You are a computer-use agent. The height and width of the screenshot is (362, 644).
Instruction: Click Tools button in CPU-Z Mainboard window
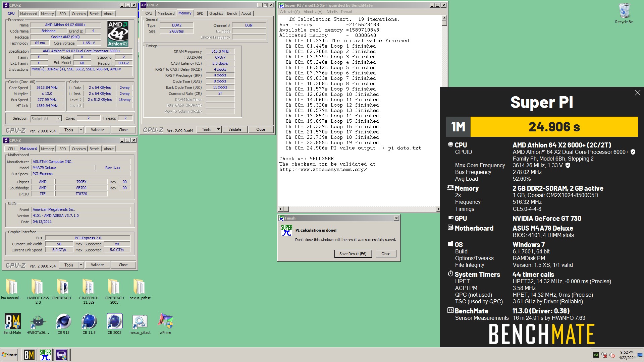[x=69, y=265]
